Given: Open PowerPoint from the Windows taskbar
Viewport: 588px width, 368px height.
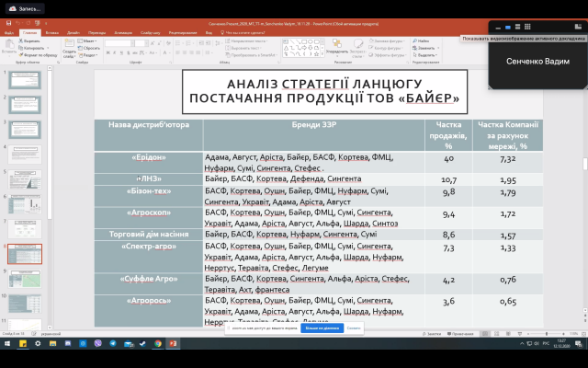Looking at the screenshot, I should click(x=174, y=342).
